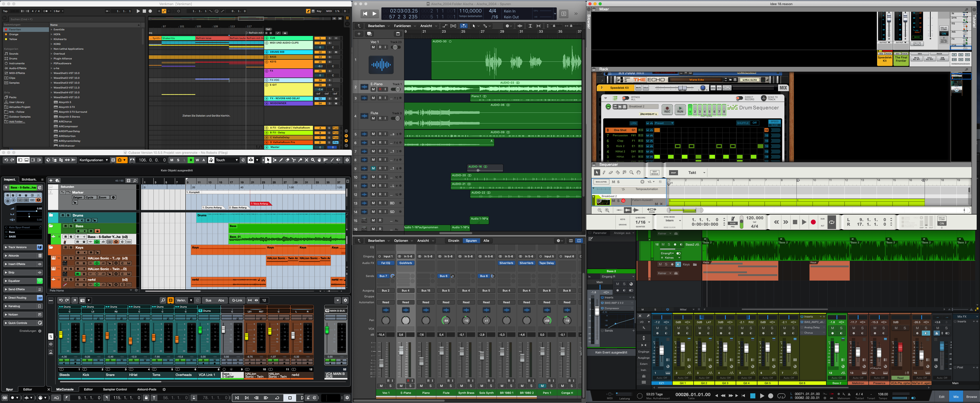Click the MixConsole snapshot camera icon
The width and height of the screenshot is (980, 403).
tap(82, 300)
